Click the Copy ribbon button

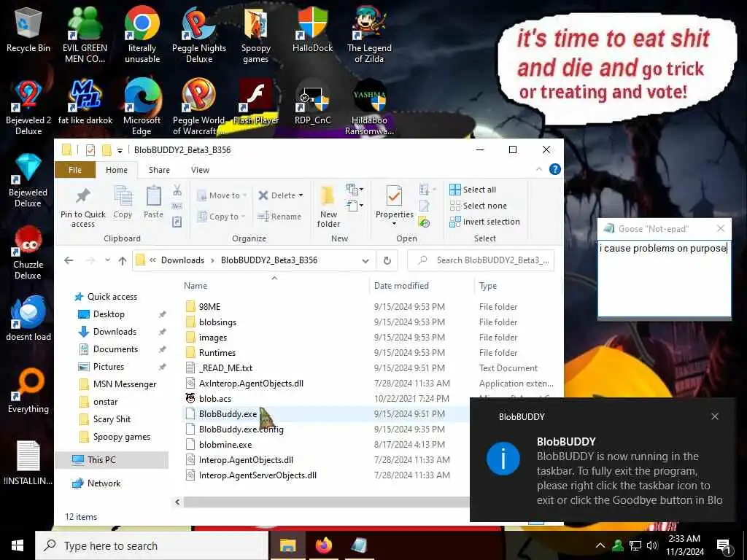point(123,203)
